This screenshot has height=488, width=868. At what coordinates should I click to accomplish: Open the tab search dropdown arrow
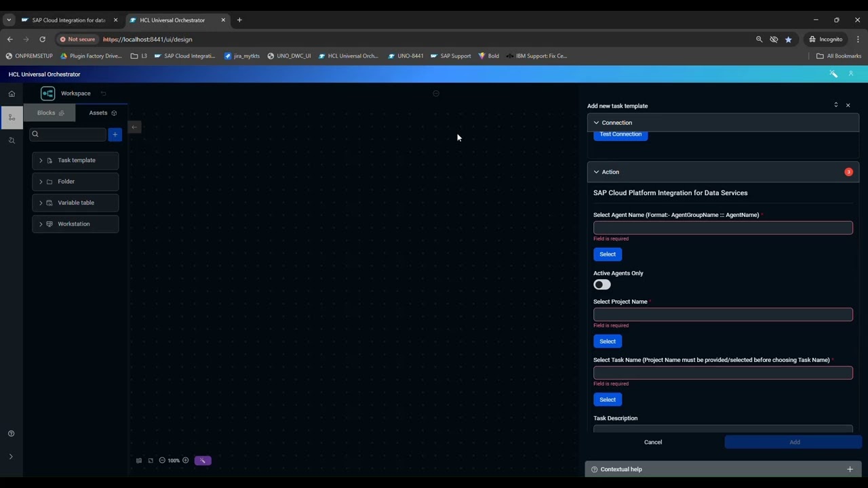[x=9, y=20]
